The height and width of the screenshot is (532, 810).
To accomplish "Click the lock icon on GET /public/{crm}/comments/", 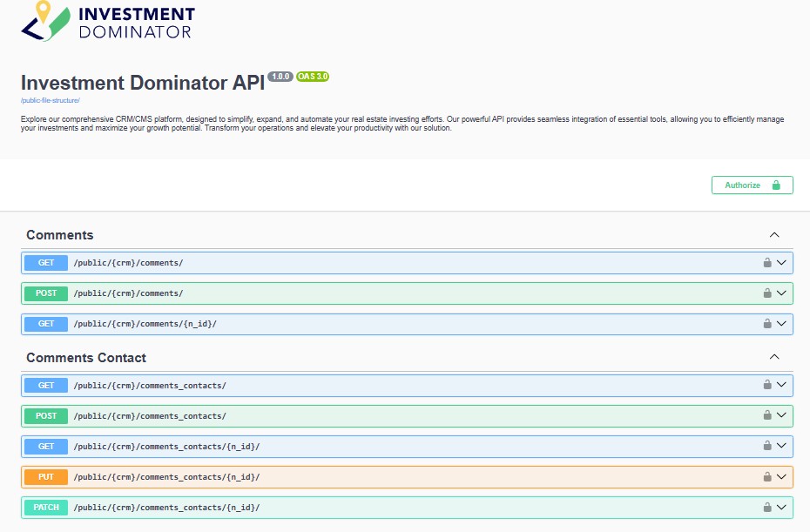I will [767, 263].
